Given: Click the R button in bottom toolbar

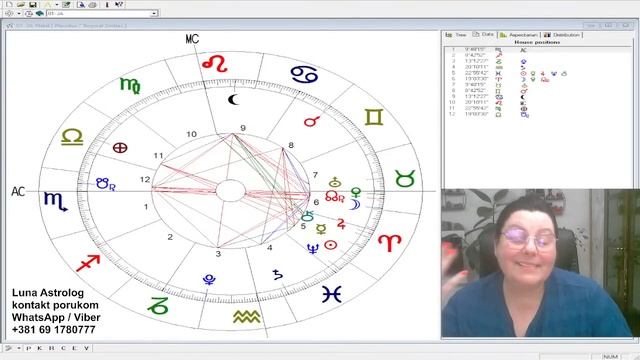Looking at the screenshot, I should (x=51, y=348).
